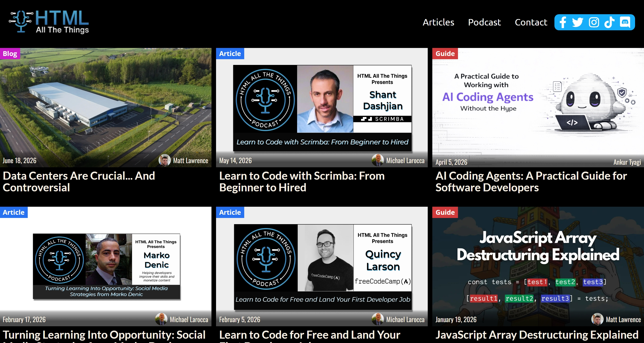Click Matt Lawrence avatar on Array Destructuring post
Screen dimensions: 644x343
click(x=597, y=319)
